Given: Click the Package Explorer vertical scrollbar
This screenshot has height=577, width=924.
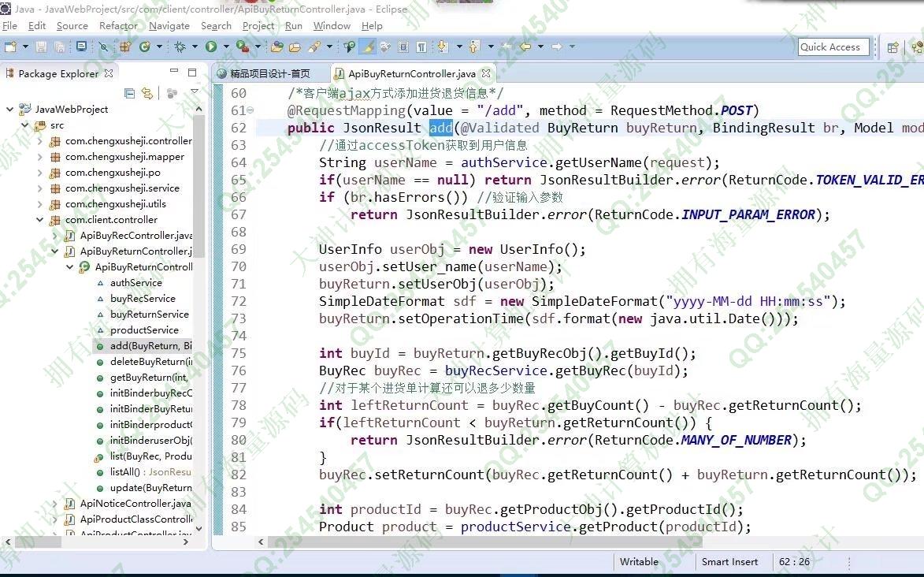Looking at the screenshot, I should click(x=199, y=187).
